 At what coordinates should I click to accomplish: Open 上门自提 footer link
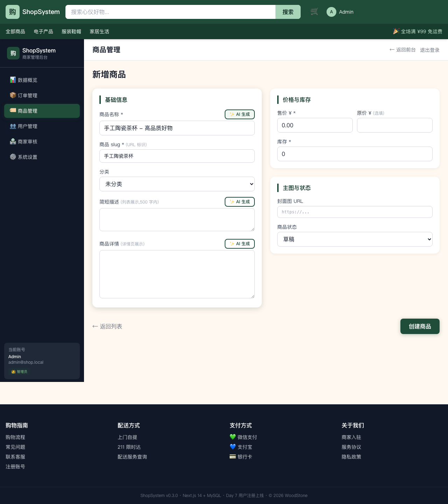127,437
